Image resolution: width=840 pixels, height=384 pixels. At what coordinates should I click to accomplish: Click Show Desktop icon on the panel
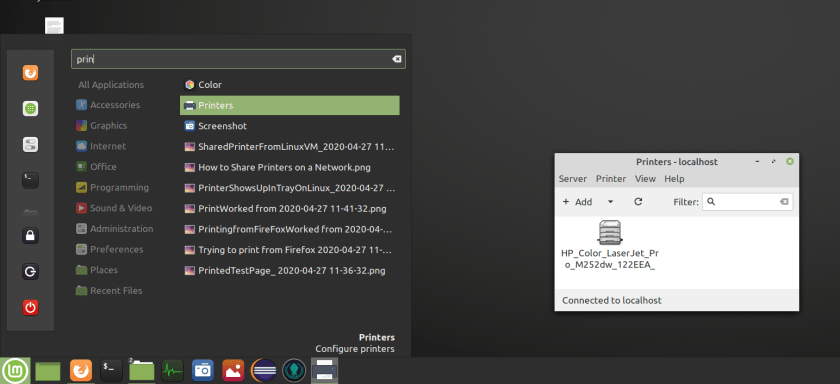[x=48, y=371]
